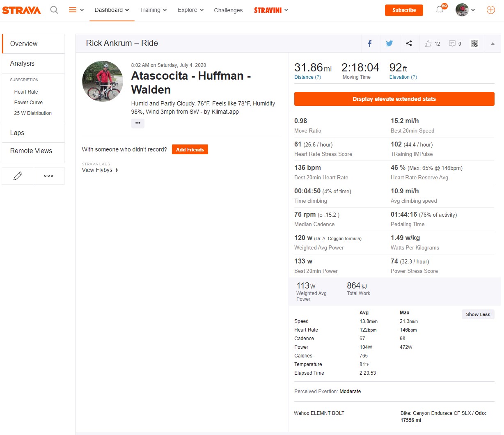Click the Elapsed Time row label
The image size is (504, 435).
[309, 373]
